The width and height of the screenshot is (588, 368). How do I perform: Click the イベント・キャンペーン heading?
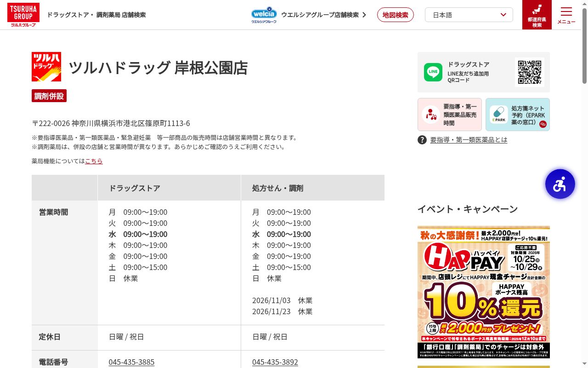tap(468, 209)
